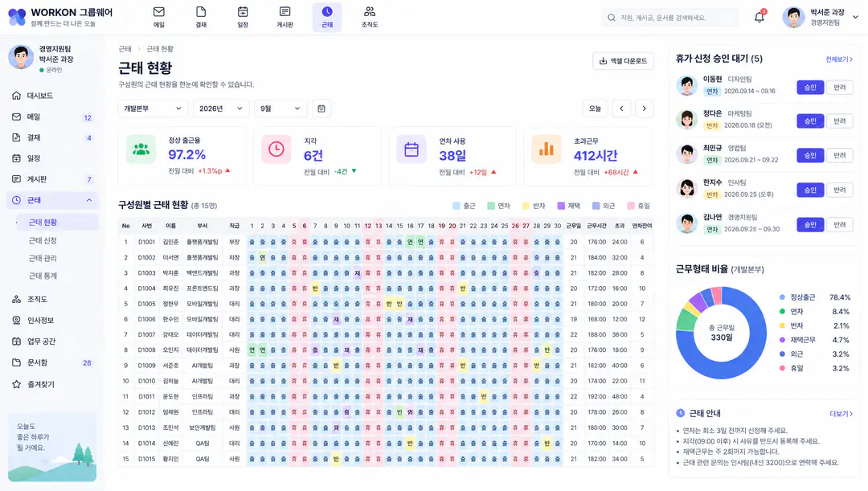Go to next month arrow

[x=645, y=108]
